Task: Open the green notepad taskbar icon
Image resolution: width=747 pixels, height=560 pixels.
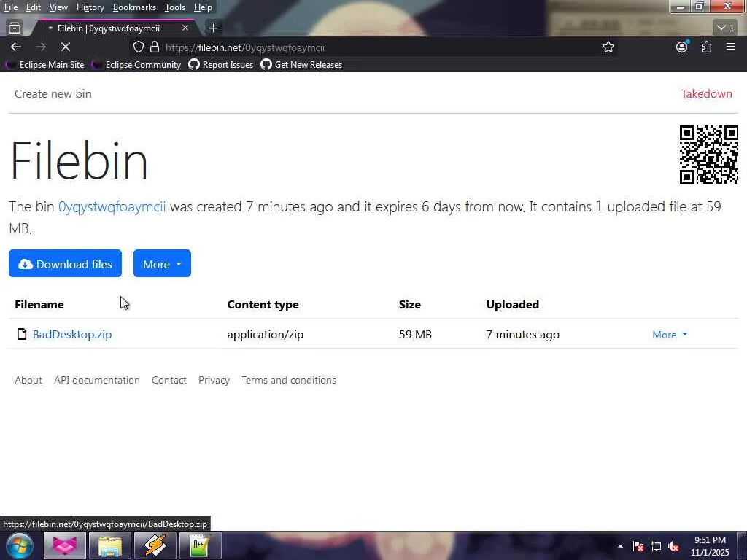Action: coord(201,545)
